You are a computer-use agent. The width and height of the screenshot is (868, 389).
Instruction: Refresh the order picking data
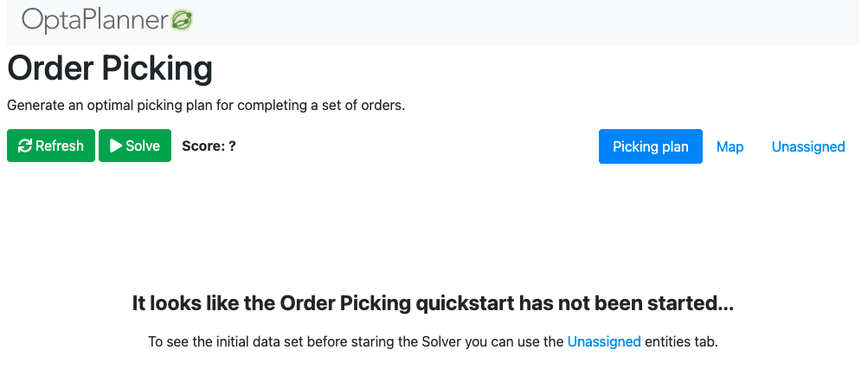pyautogui.click(x=51, y=146)
